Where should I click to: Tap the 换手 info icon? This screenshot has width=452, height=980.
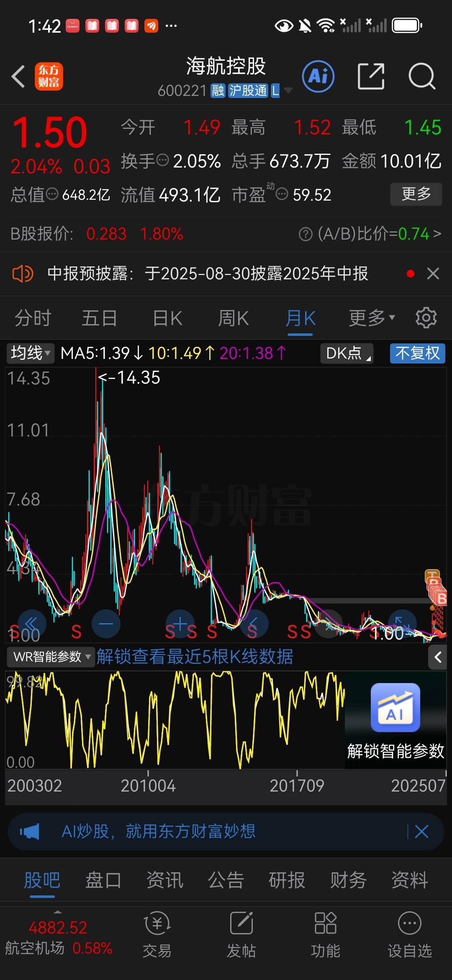pos(162,160)
